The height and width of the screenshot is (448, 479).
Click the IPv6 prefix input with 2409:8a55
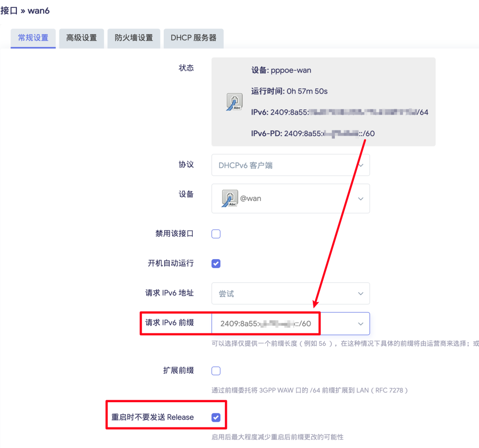(x=290, y=324)
